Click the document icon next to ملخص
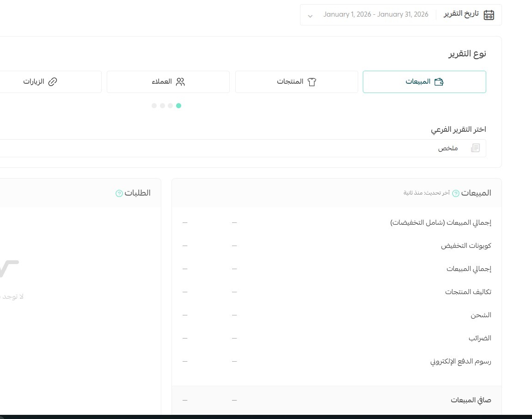 (476, 148)
